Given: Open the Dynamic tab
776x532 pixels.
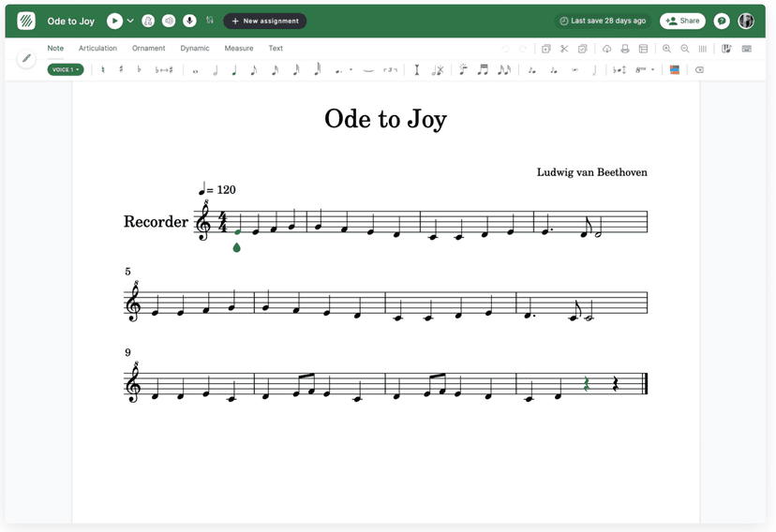Looking at the screenshot, I should (195, 48).
